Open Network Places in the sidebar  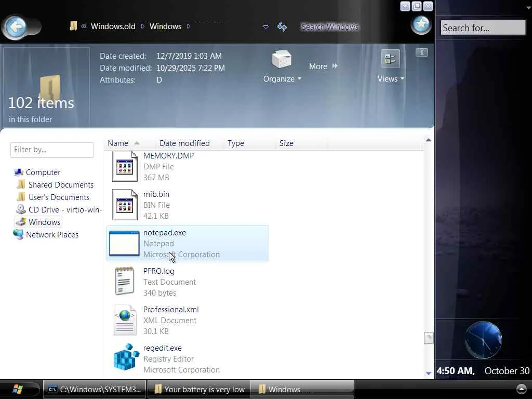[x=52, y=235]
